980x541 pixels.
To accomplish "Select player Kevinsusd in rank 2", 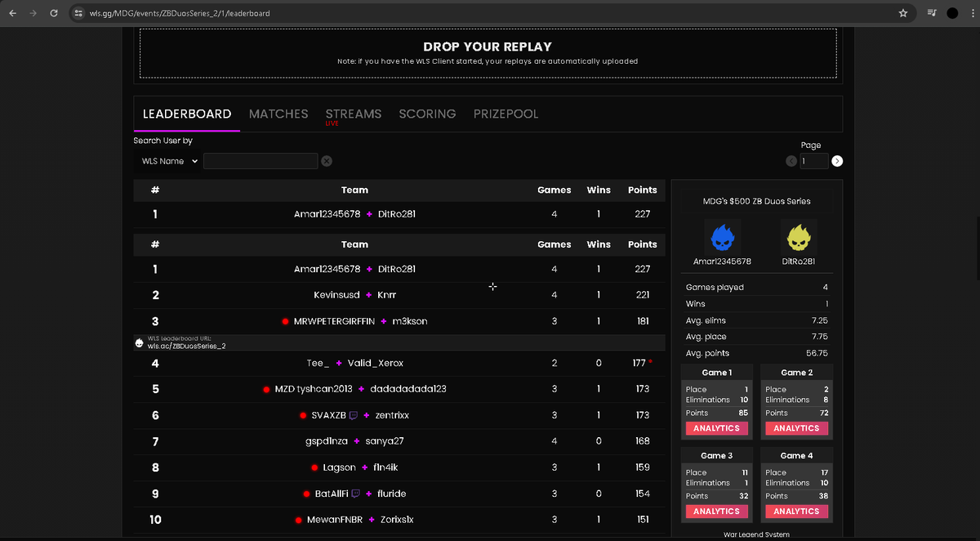I will [336, 295].
